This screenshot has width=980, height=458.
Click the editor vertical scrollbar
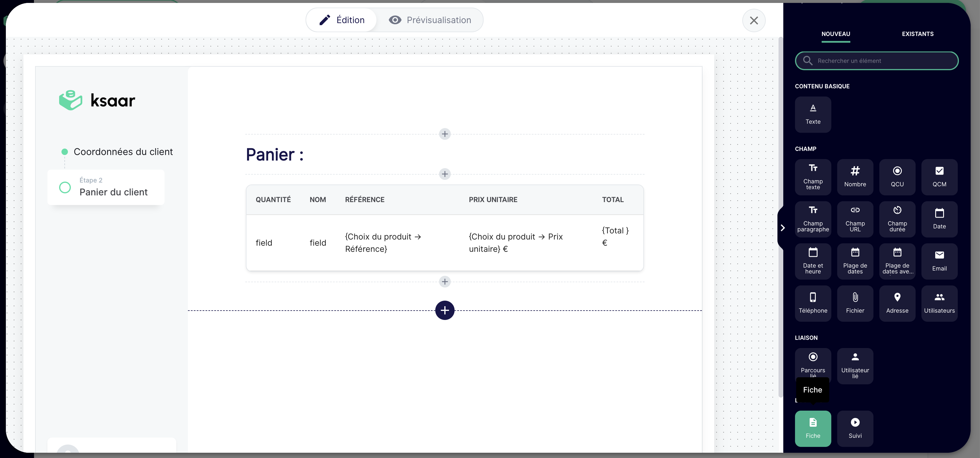(x=780, y=217)
